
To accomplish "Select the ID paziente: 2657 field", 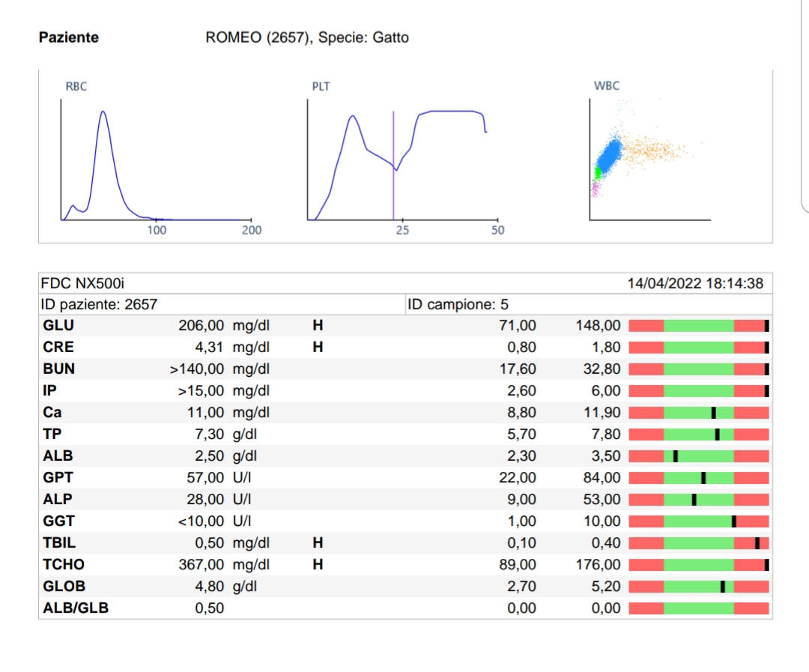I will [x=98, y=304].
